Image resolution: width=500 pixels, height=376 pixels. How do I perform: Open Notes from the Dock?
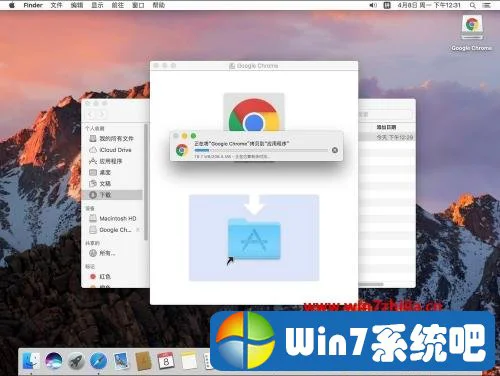(189, 361)
